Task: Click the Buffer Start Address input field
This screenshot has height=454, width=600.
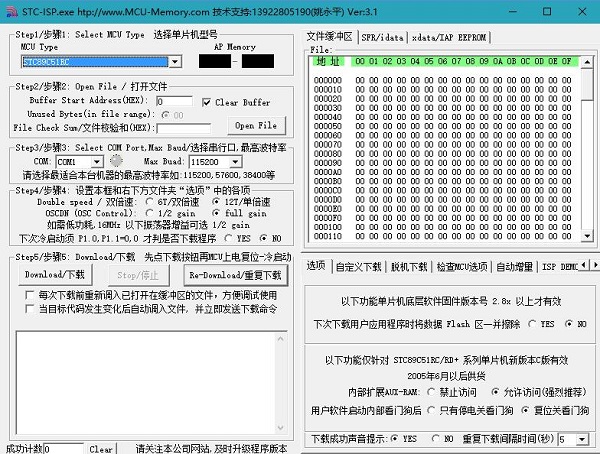Action: (173, 102)
